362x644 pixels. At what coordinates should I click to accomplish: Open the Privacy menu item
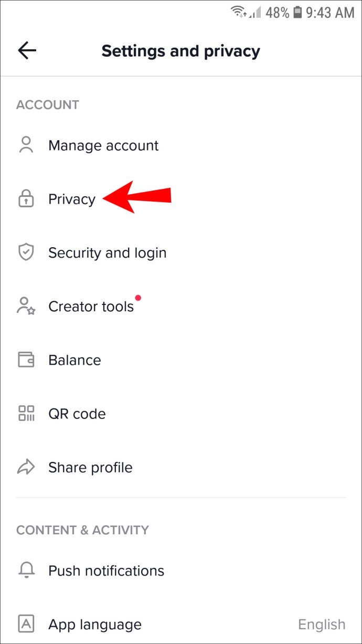point(72,199)
